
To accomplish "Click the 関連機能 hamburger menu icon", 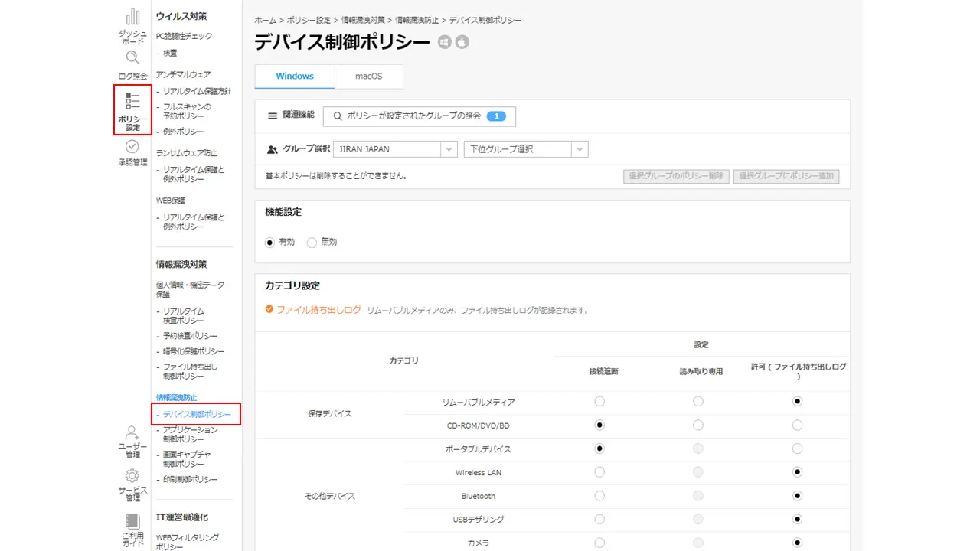I will point(272,116).
